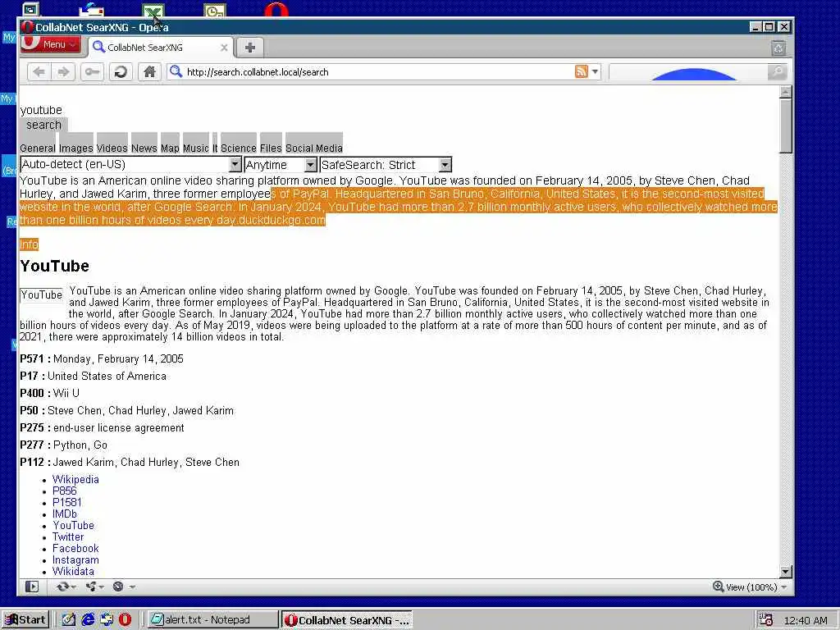Switch to Videos category
Viewport: 840px width, 630px height.
112,148
